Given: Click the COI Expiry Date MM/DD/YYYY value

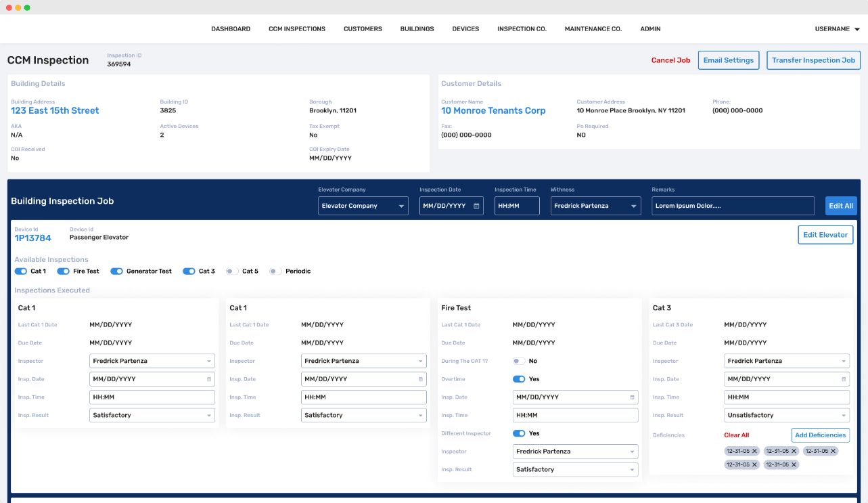Looking at the screenshot, I should (330, 158).
